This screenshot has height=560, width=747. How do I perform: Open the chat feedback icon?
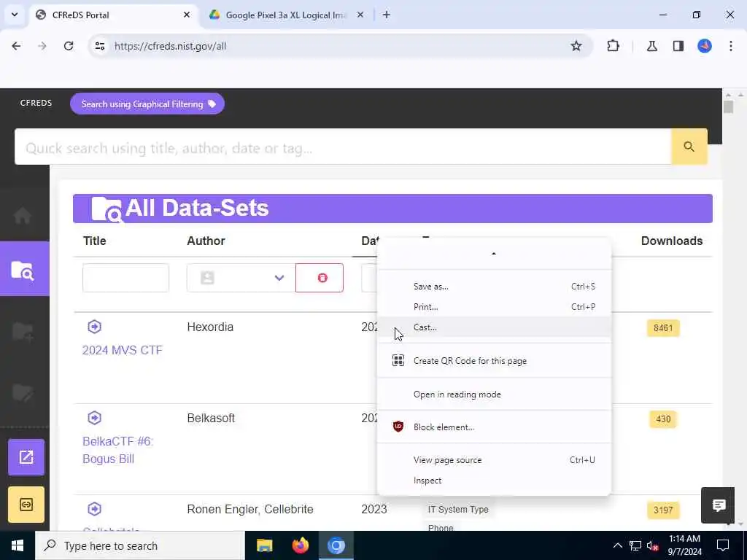[718, 505]
